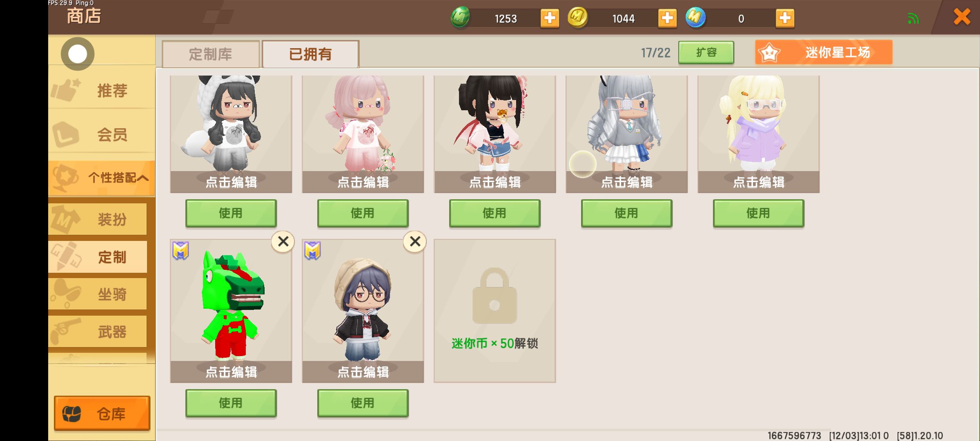Open the 会员 membership section

pos(102,134)
